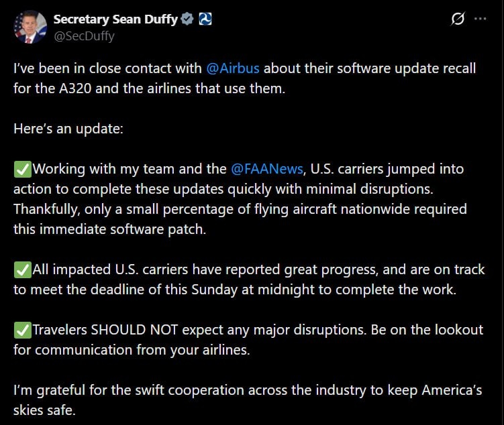
Task: Click the blue verified badge by the name
Action: coord(187,19)
